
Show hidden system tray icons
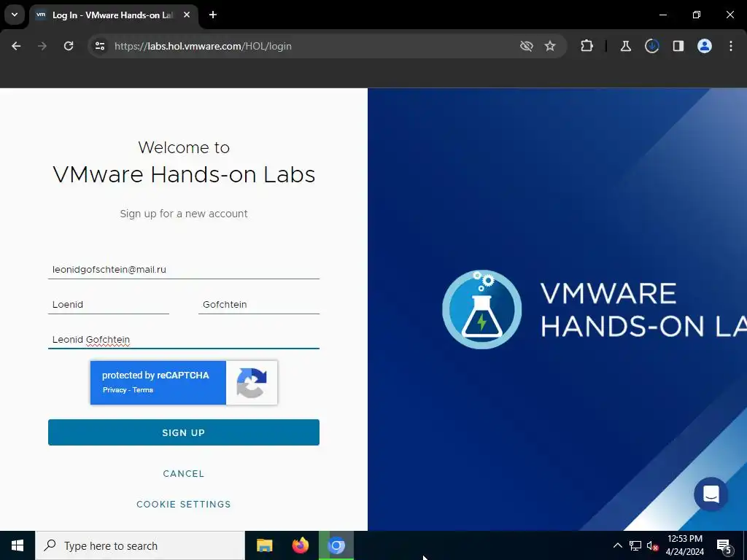tap(617, 545)
